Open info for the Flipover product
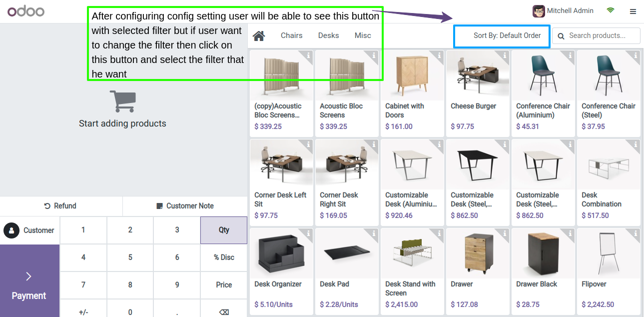This screenshot has width=644, height=317. point(636,233)
